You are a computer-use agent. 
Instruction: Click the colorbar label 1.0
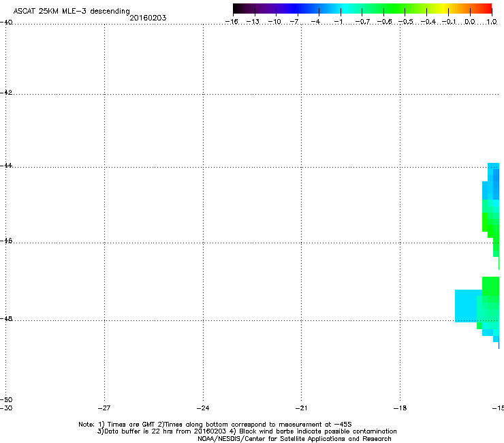[x=492, y=22]
